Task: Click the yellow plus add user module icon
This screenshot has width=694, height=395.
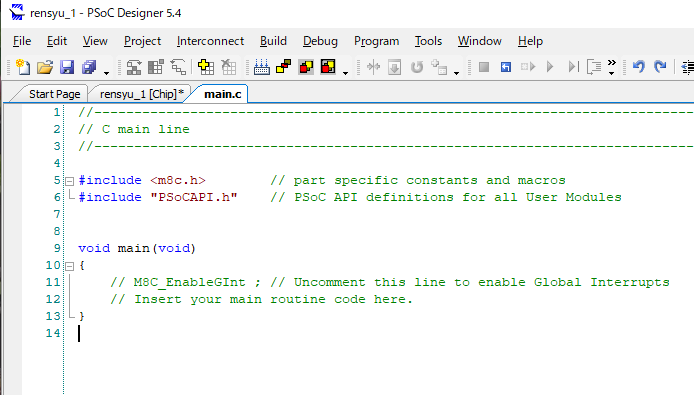Action: (x=206, y=67)
